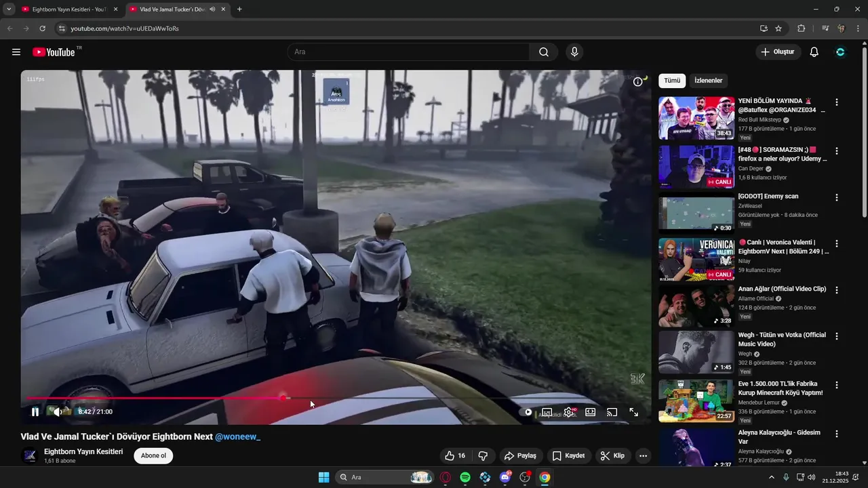
Task: Open options for GODOT Enemy scan video
Action: coord(837,198)
